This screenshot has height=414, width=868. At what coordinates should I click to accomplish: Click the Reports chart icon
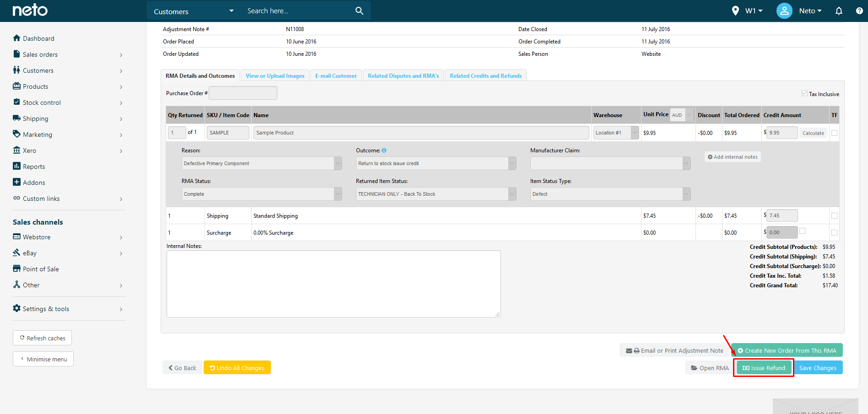point(17,166)
